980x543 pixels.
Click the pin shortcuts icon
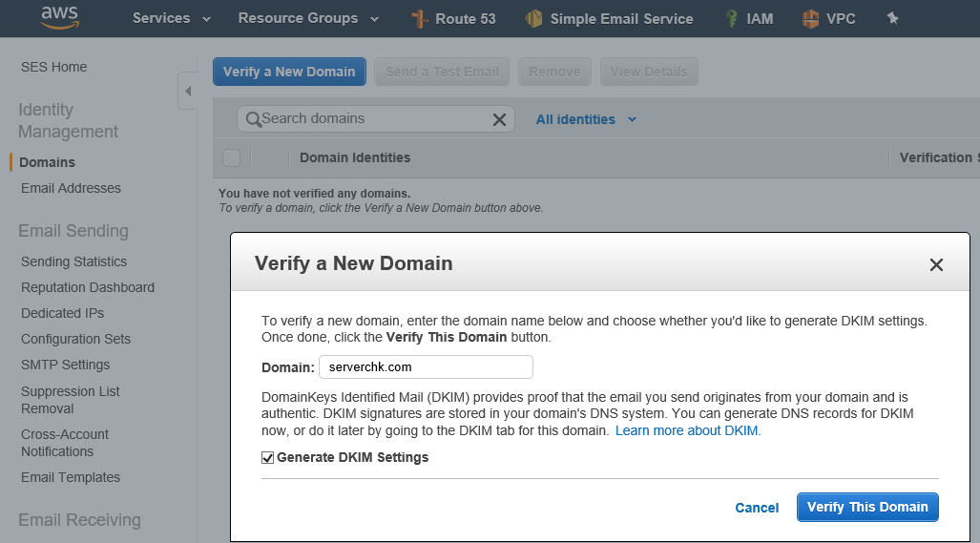pos(892,18)
